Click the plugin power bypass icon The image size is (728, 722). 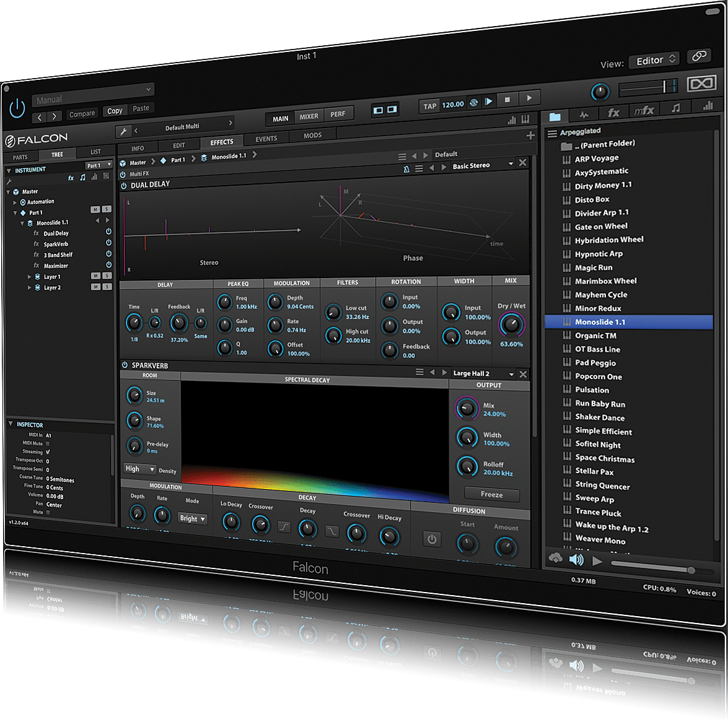17,108
